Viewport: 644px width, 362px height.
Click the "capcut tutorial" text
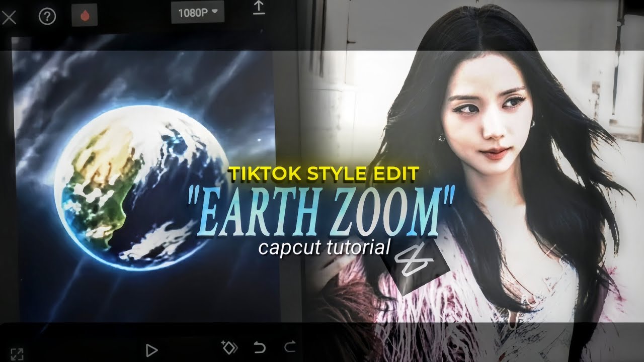[x=325, y=247]
